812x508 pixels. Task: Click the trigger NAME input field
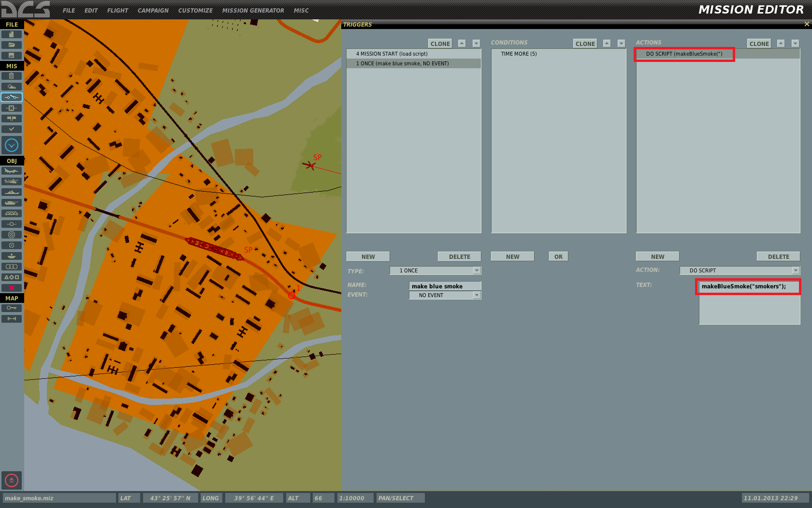coord(445,286)
